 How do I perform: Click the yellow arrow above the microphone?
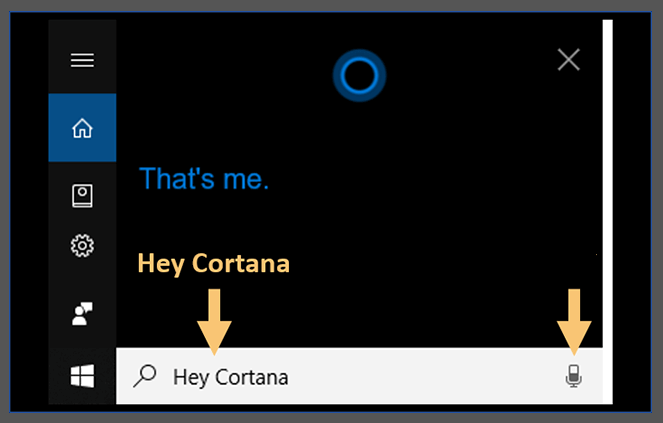pos(574,321)
